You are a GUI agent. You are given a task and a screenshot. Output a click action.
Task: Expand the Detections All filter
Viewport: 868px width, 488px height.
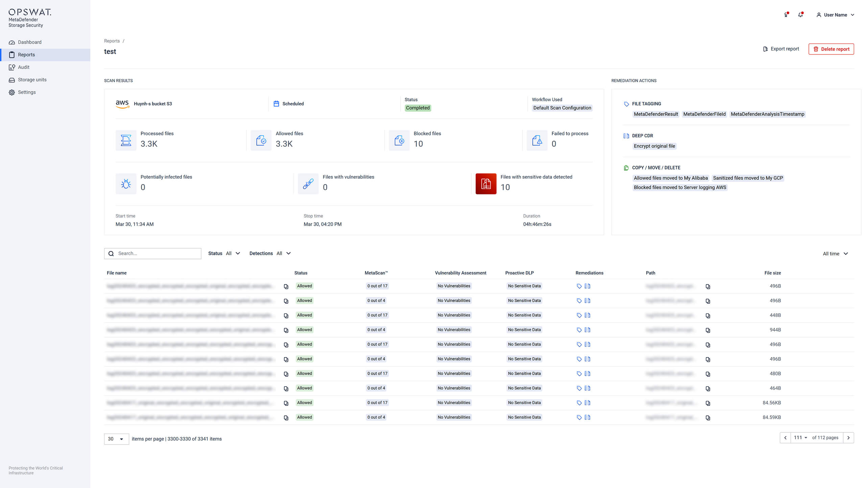tap(284, 253)
